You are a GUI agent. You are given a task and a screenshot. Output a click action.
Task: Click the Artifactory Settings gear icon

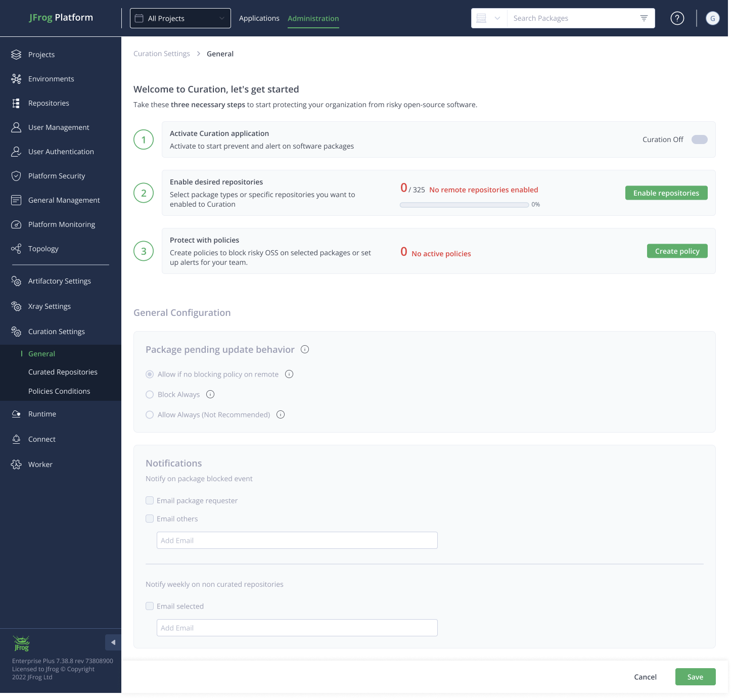coord(16,281)
